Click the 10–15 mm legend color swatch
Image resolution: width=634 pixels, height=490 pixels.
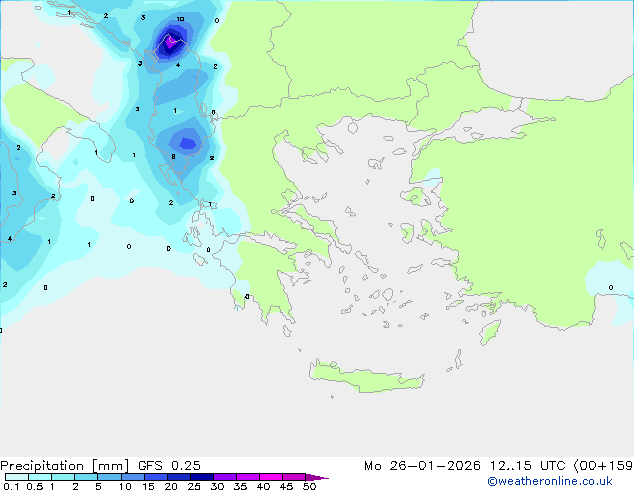[132, 477]
